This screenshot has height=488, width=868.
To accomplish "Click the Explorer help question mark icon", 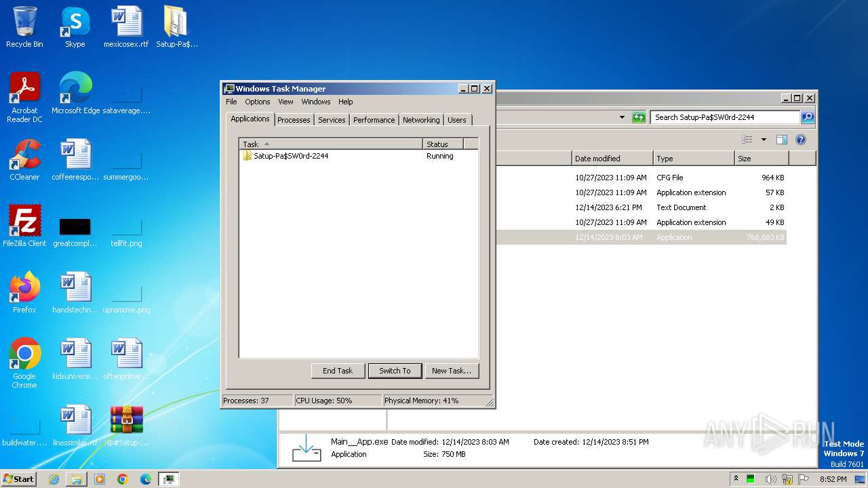I will 800,140.
